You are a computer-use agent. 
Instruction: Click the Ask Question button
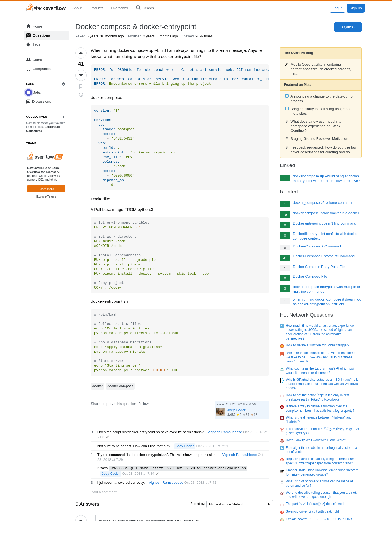pyautogui.click(x=348, y=27)
